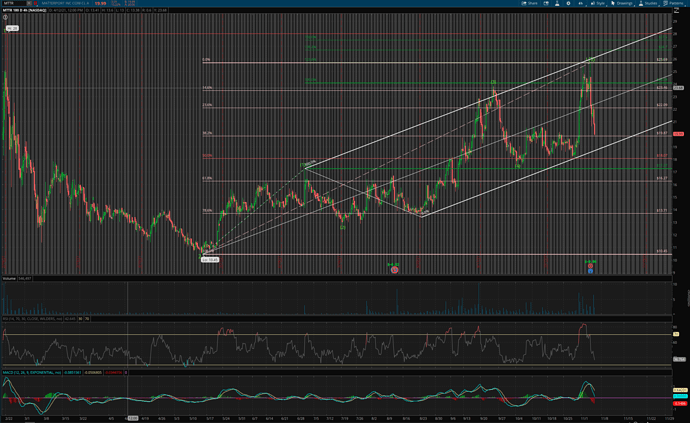This screenshot has width=690, height=423.
Task: Select the MACD study label
Action: coord(25,371)
